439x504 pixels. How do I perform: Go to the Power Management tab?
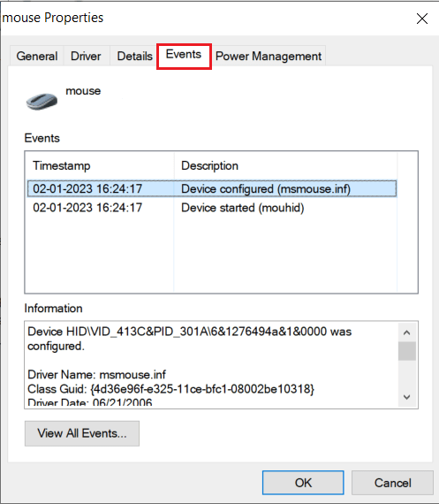tap(269, 57)
